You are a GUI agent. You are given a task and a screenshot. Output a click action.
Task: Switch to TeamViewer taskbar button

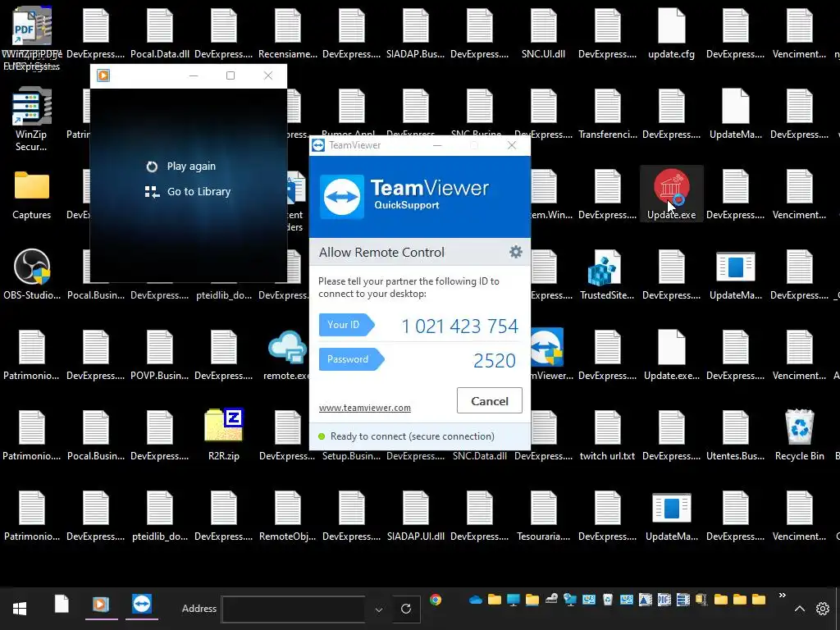(x=142, y=604)
